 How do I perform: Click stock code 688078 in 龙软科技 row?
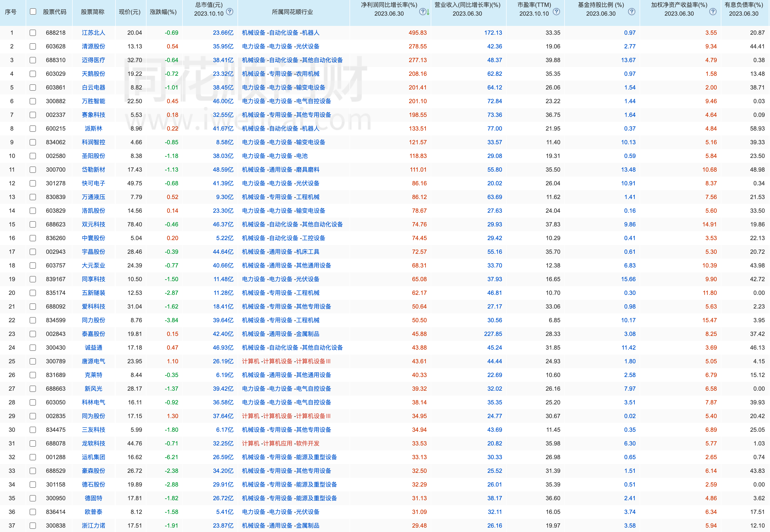(56, 443)
